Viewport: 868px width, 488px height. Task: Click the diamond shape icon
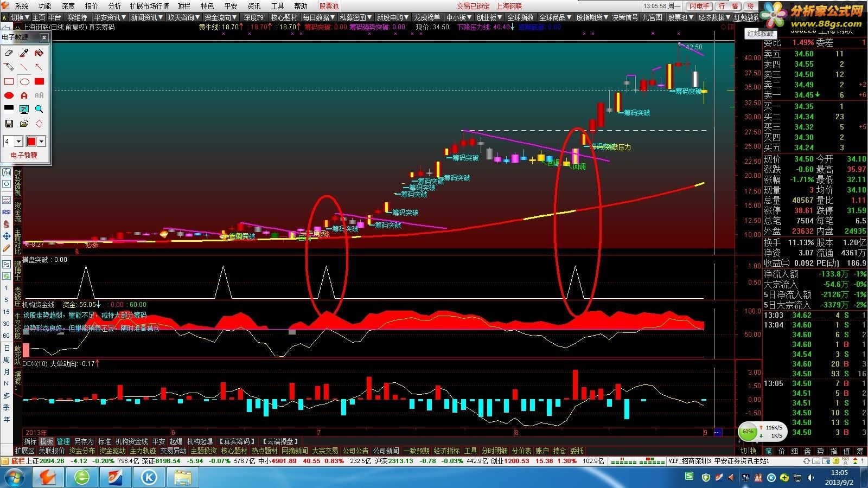coord(39,124)
